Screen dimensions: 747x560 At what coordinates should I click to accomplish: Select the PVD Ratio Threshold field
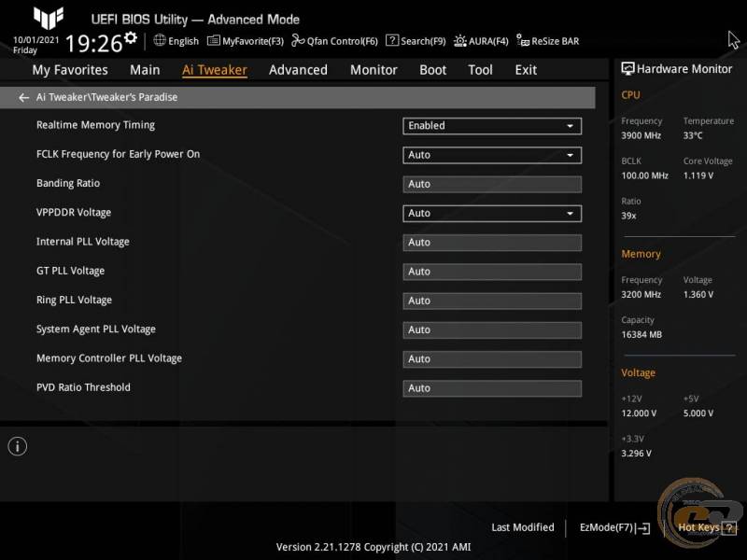click(492, 388)
